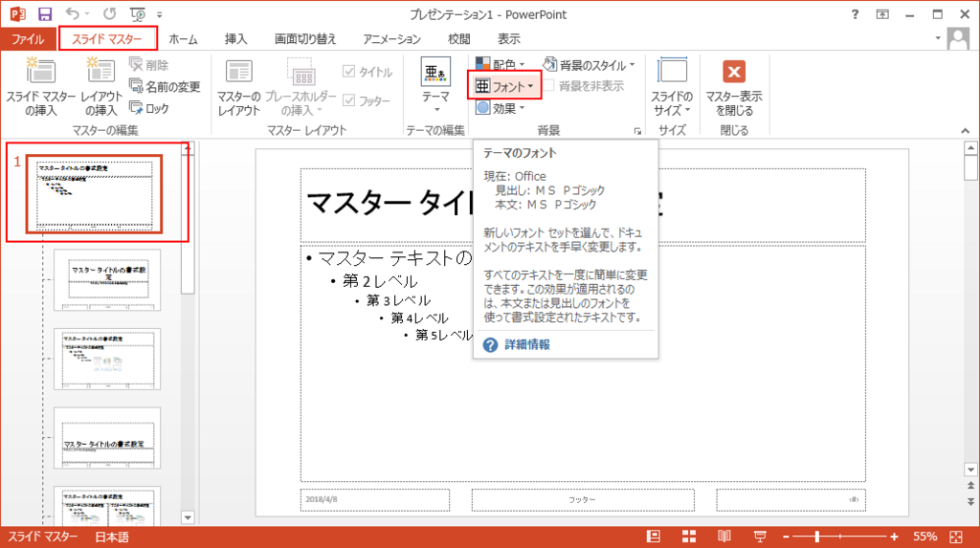Open the ファイル tab
This screenshot has width=980, height=548.
[x=28, y=39]
